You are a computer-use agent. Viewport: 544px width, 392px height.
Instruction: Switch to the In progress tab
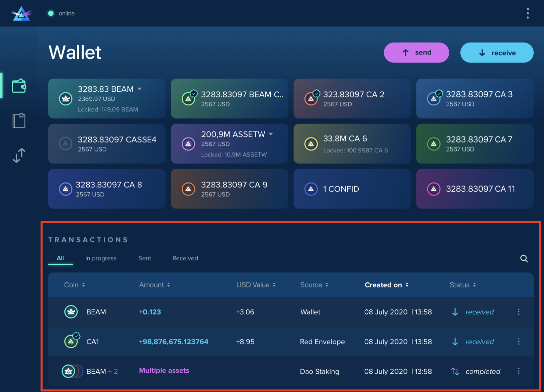(101, 258)
